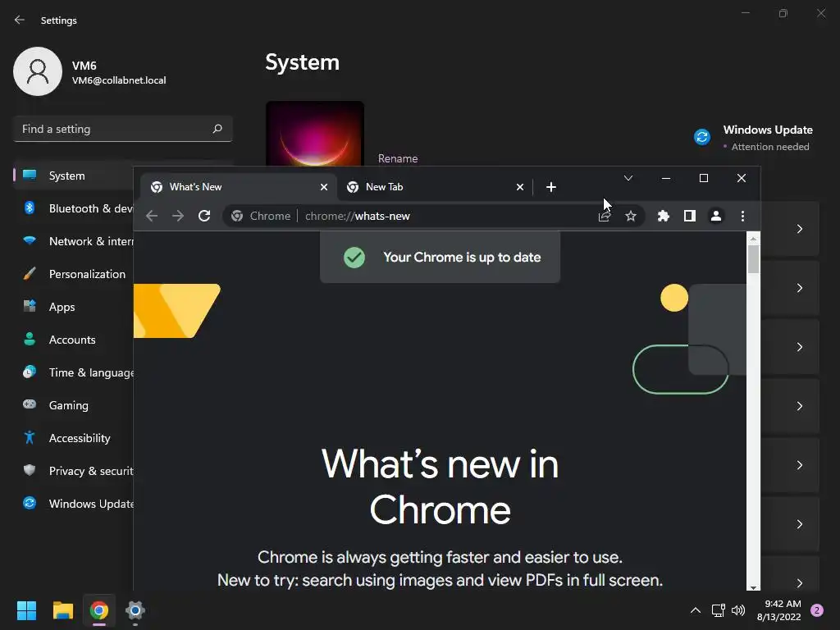Viewport: 840px width, 630px height.
Task: Click Chrome's back navigation arrow
Action: click(152, 216)
